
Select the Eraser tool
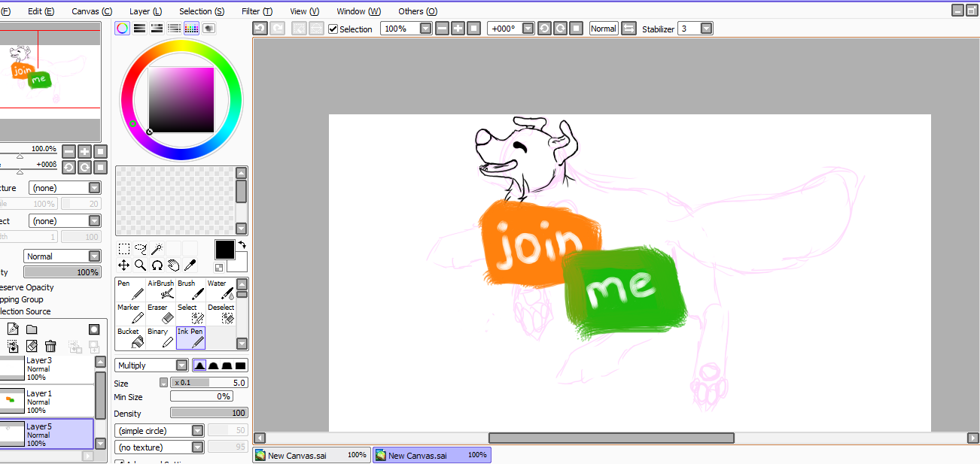[x=160, y=314]
